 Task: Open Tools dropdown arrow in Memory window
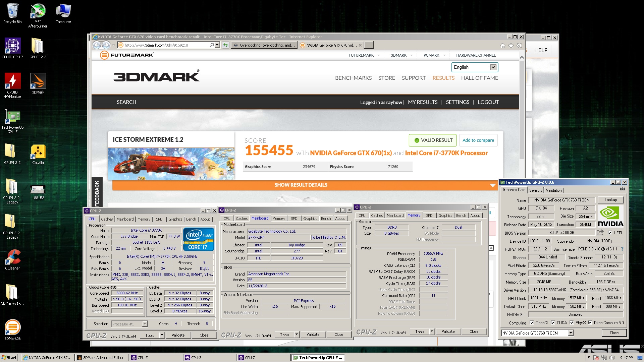432,331
